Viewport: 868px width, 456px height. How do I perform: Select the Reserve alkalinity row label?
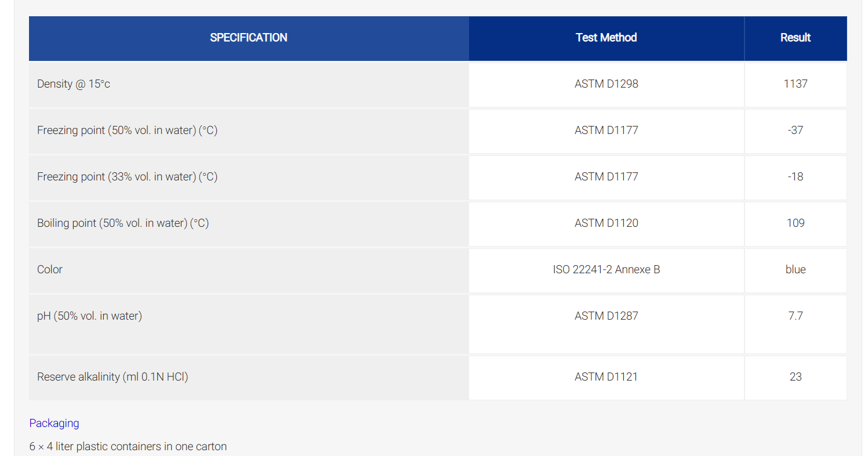[112, 377]
